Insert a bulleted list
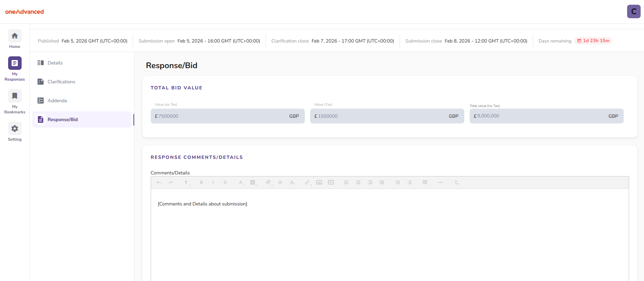This screenshot has width=644, height=281. 397,182
